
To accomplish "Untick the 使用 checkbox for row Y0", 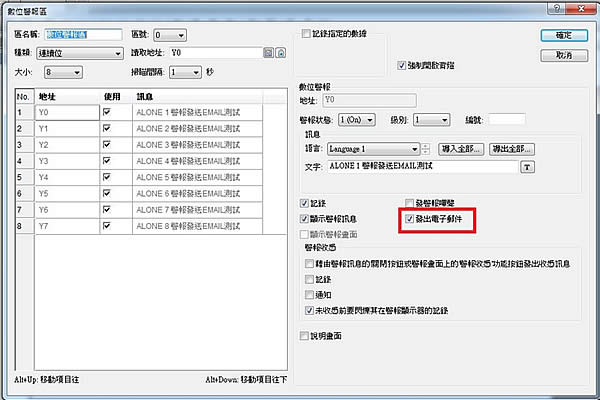I will 106,114.
